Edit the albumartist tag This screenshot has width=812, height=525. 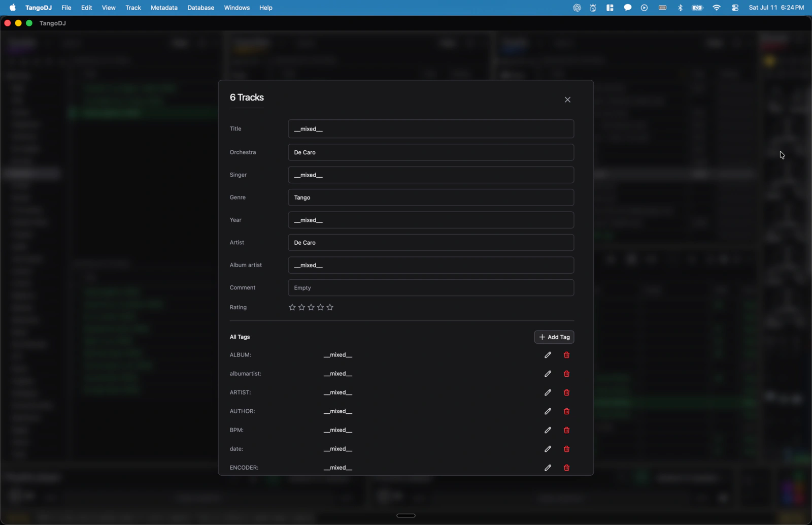coord(548,374)
